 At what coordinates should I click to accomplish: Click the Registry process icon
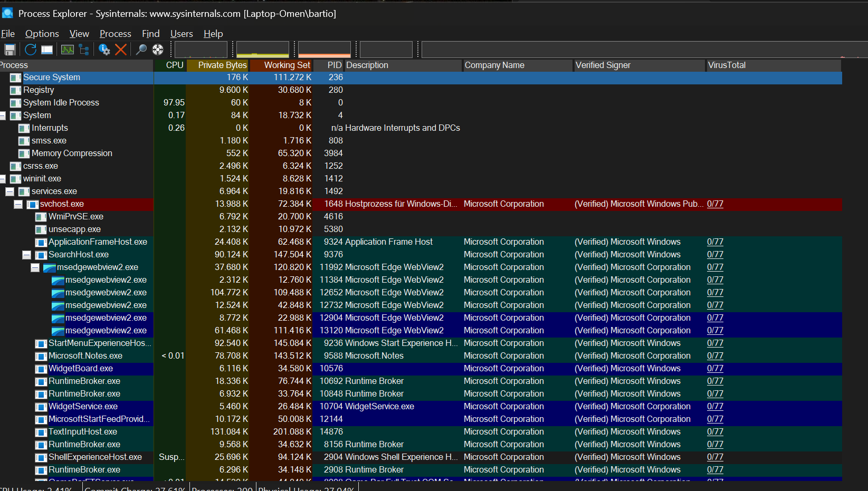(x=16, y=90)
